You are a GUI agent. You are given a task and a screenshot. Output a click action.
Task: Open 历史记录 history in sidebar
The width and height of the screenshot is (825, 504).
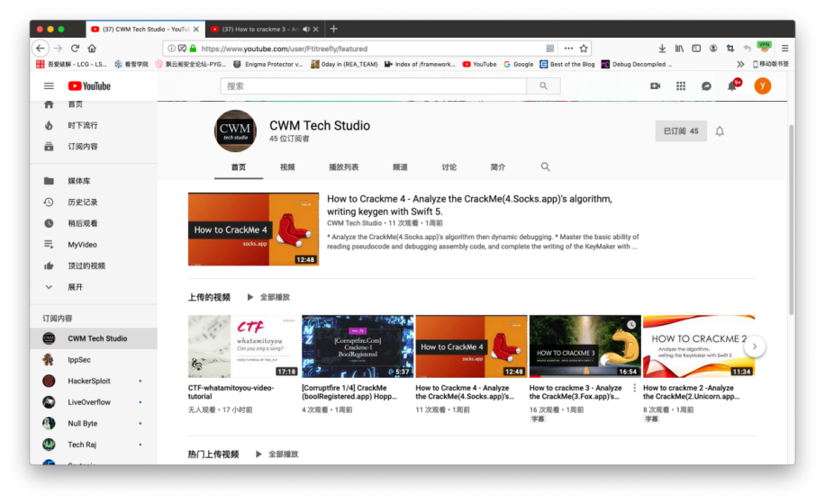tap(93, 202)
